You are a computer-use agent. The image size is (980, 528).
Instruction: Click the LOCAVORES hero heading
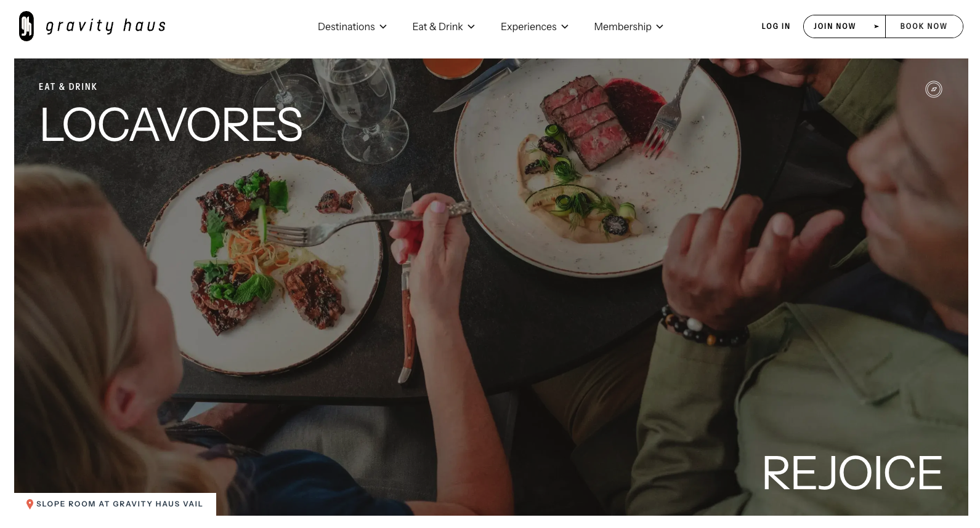(x=171, y=124)
